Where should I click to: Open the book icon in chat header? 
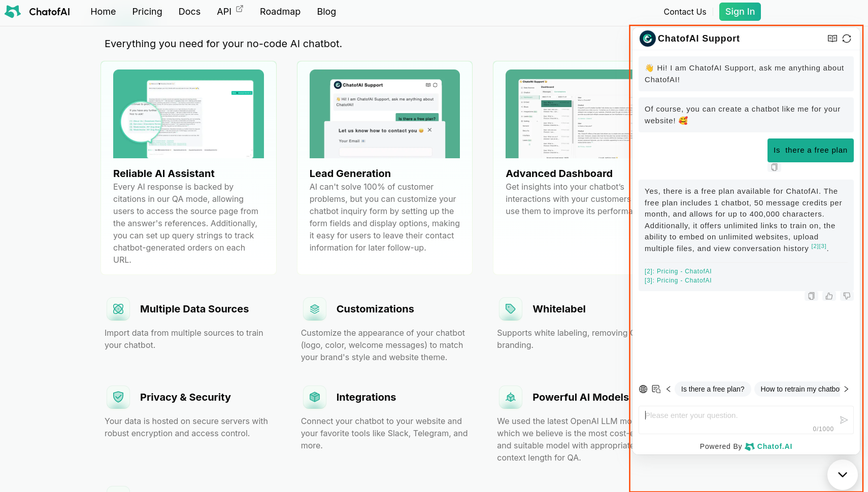click(832, 39)
